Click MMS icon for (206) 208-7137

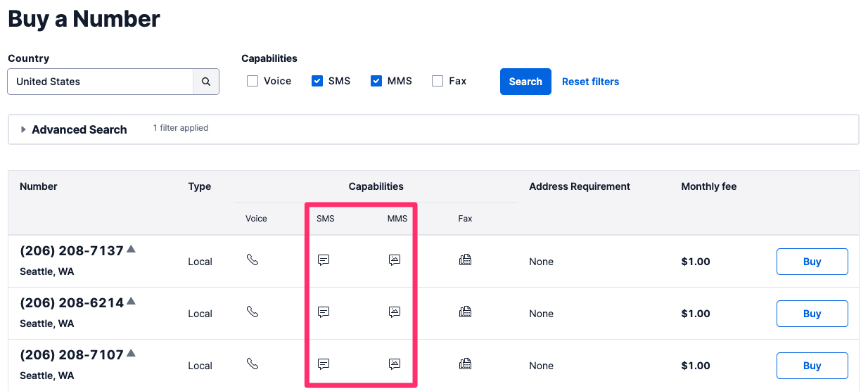tap(395, 260)
